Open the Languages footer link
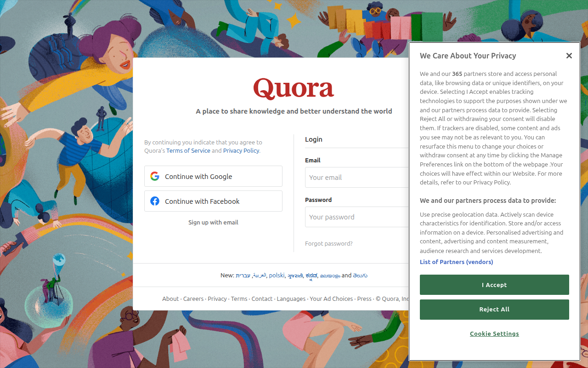The width and height of the screenshot is (588, 368). [291, 299]
